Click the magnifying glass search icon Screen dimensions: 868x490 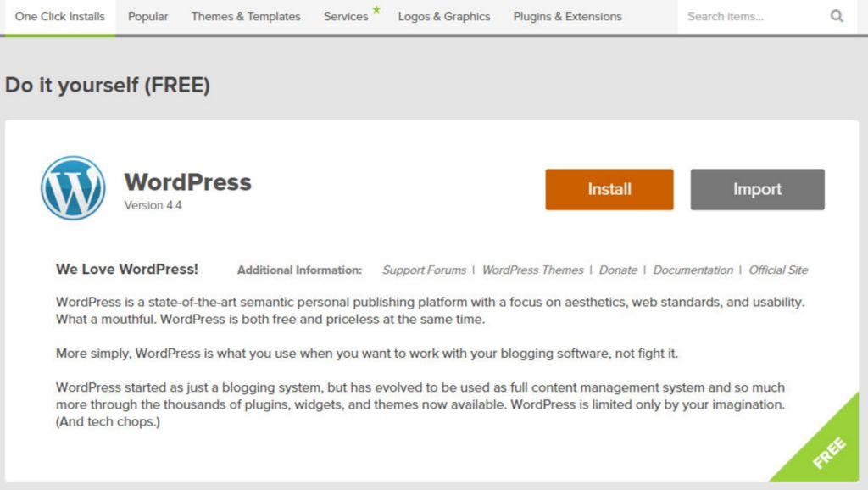tap(837, 16)
